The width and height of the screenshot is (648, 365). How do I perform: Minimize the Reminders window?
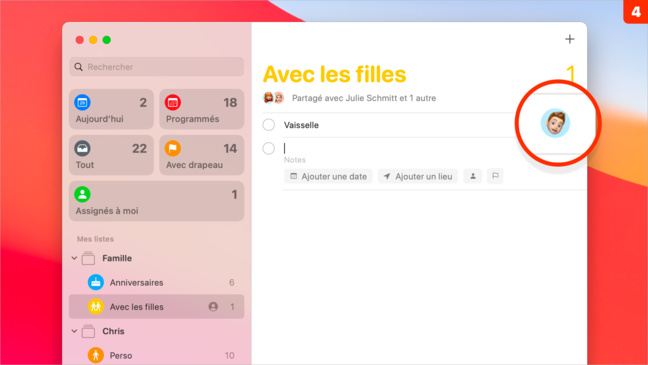[x=93, y=40]
